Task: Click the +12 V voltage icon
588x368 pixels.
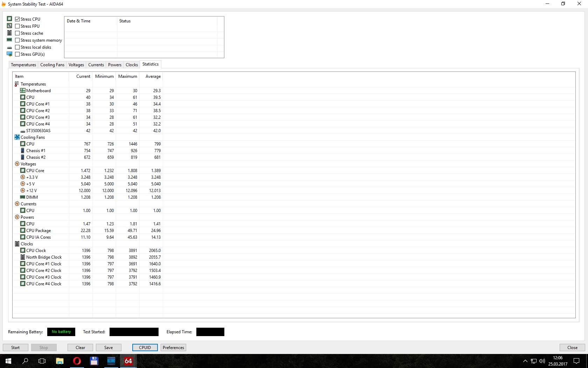Action: click(x=22, y=191)
